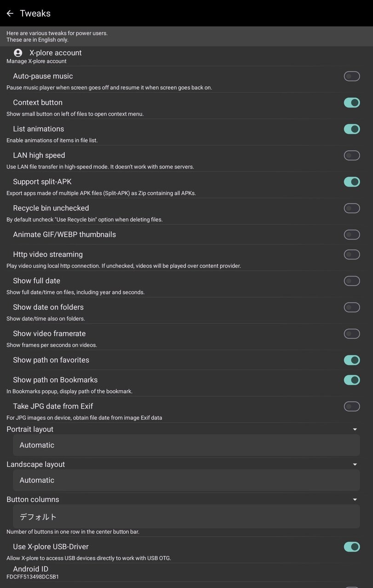Expand the Portrait layout dropdown arrow
This screenshot has height=588, width=373.
pyautogui.click(x=355, y=430)
